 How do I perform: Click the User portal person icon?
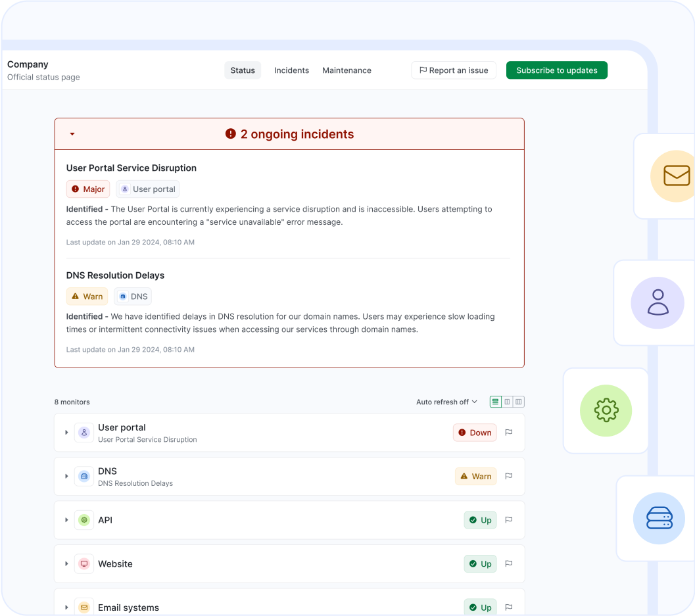[x=84, y=432]
